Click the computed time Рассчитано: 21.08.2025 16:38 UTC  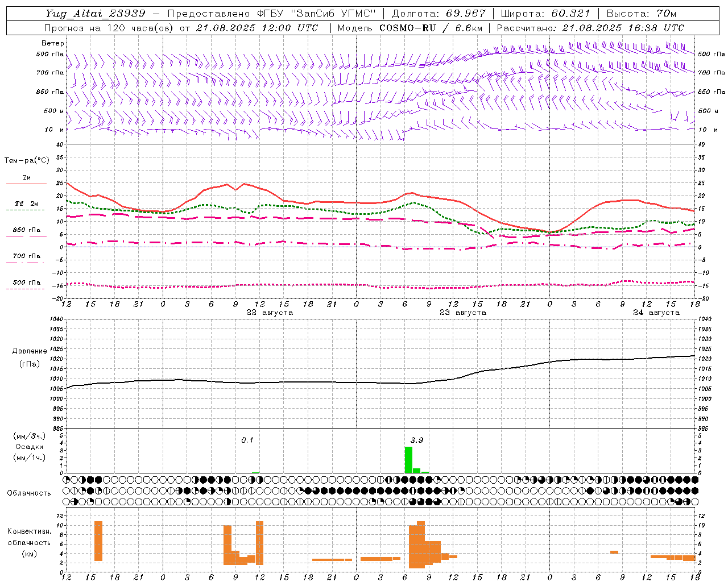(x=590, y=28)
